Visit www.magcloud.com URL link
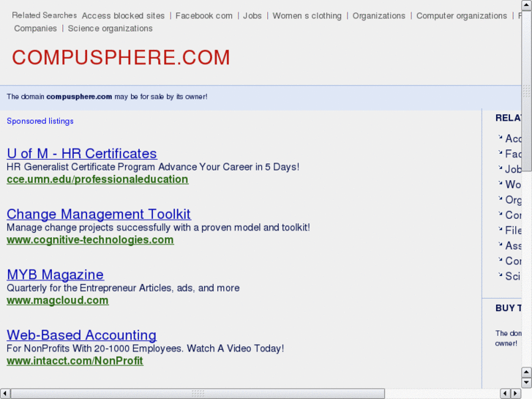This screenshot has height=399, width=532. pyautogui.click(x=58, y=300)
